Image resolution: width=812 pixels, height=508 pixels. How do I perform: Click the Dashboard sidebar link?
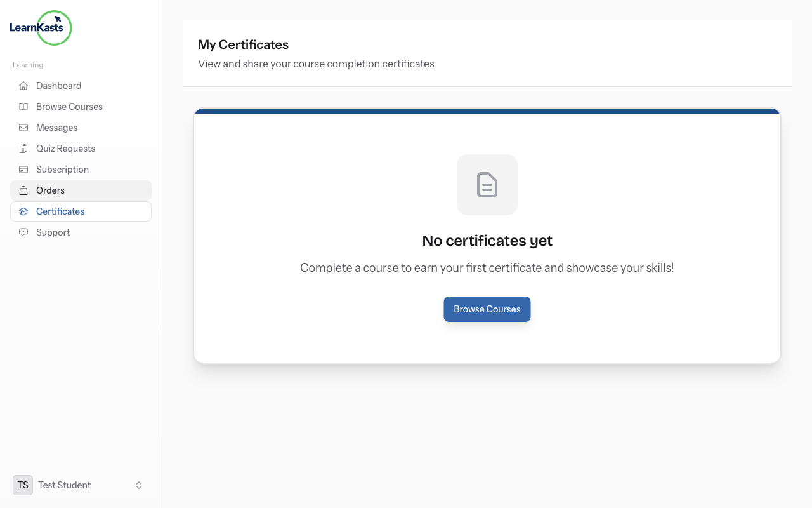click(59, 85)
